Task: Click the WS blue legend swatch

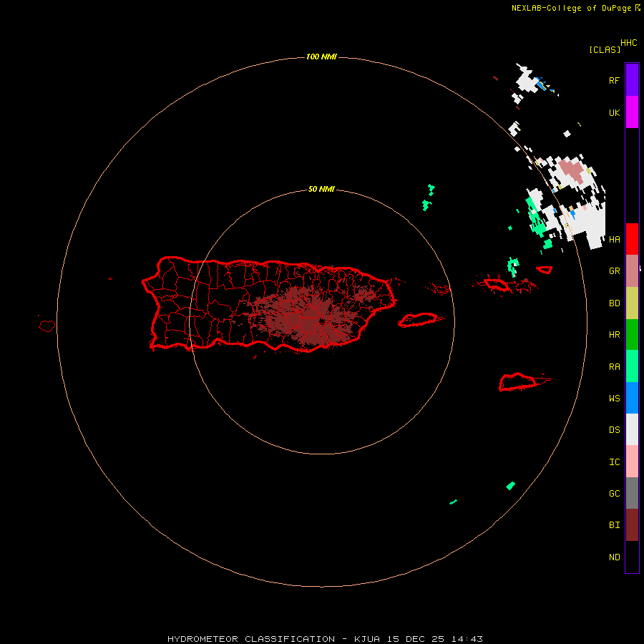Action: pos(632,398)
